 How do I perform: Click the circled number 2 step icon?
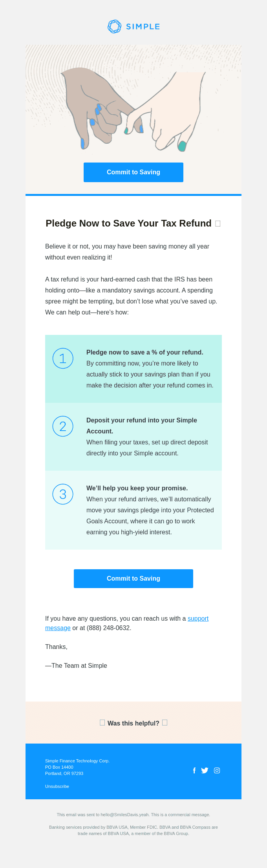click(x=63, y=426)
